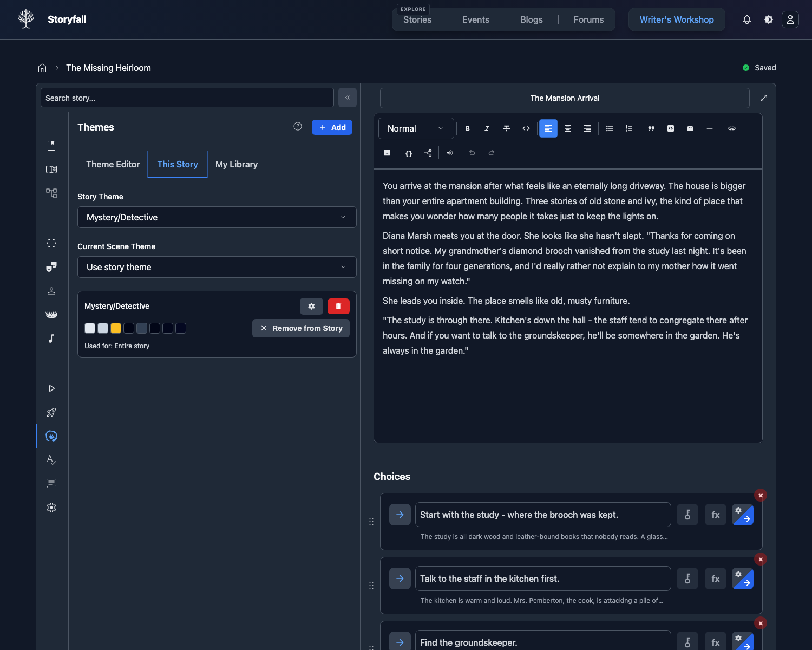Viewport: 812px width, 650px height.
Task: Select the yellow swatch in Mystery/Detective theme
Action: (x=116, y=328)
